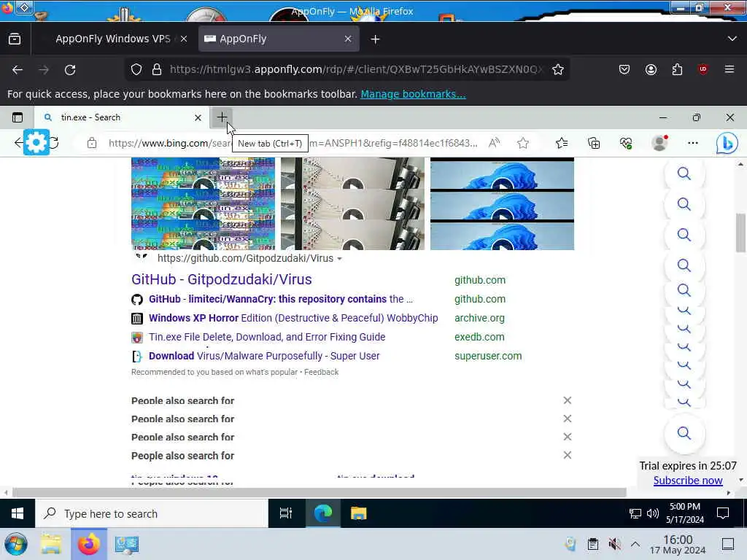Click the vertical scrollbar thumb

(x=740, y=233)
